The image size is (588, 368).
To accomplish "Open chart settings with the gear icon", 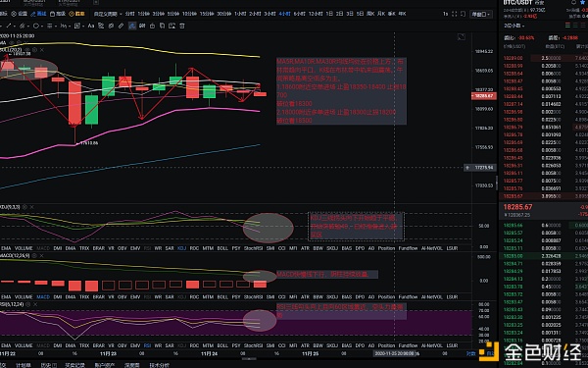I will [x=20, y=14].
